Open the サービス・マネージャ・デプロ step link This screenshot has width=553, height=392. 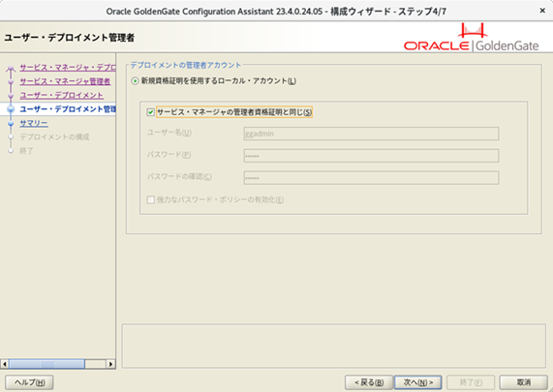pyautogui.click(x=68, y=67)
